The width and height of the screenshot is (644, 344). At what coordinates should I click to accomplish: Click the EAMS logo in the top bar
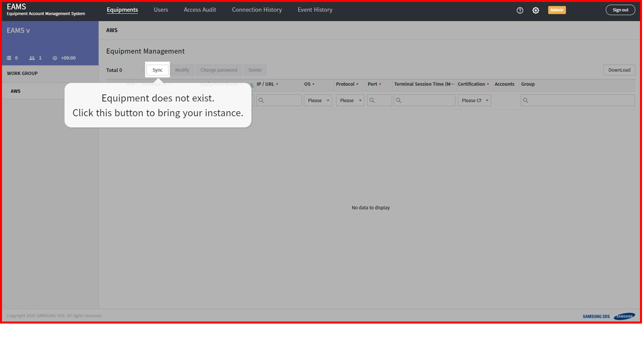tap(45, 9)
